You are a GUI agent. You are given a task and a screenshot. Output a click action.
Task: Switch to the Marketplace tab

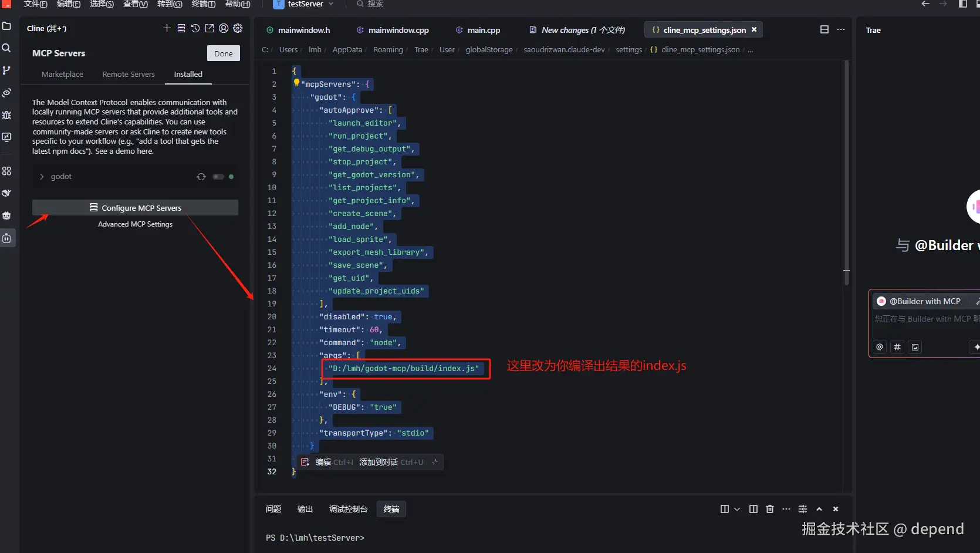pos(62,75)
